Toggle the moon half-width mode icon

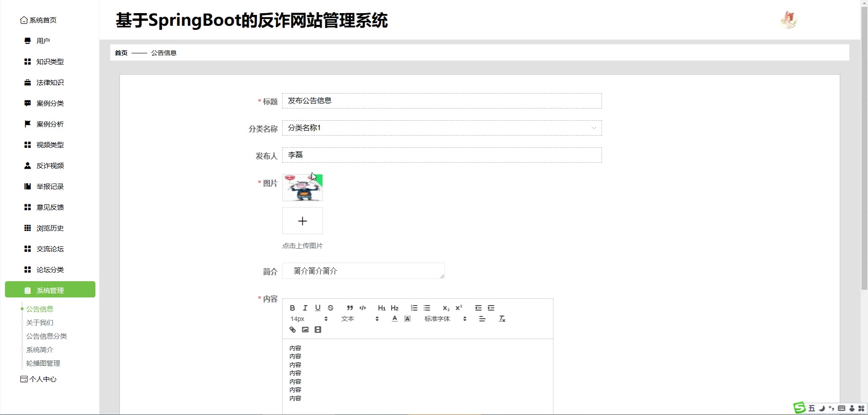pos(822,408)
